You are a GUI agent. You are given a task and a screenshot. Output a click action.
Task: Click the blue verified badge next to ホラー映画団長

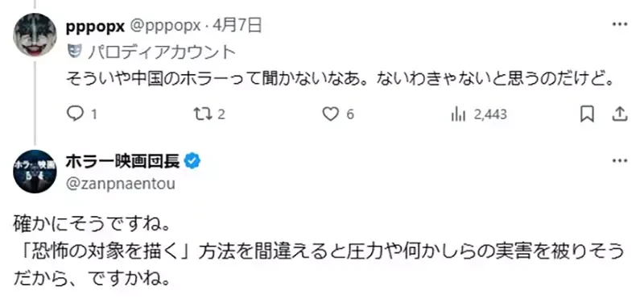pyautogui.click(x=192, y=162)
